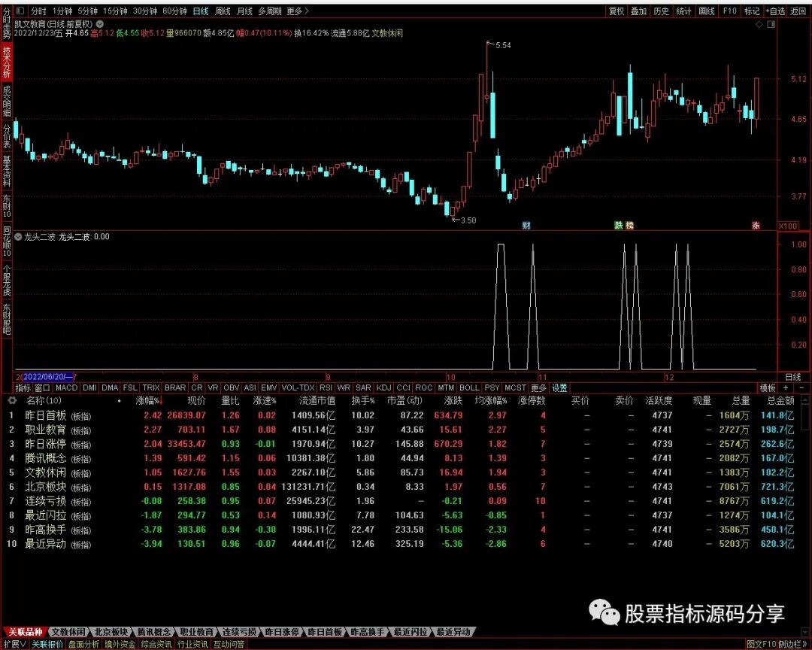Open F10 company info

click(729, 11)
